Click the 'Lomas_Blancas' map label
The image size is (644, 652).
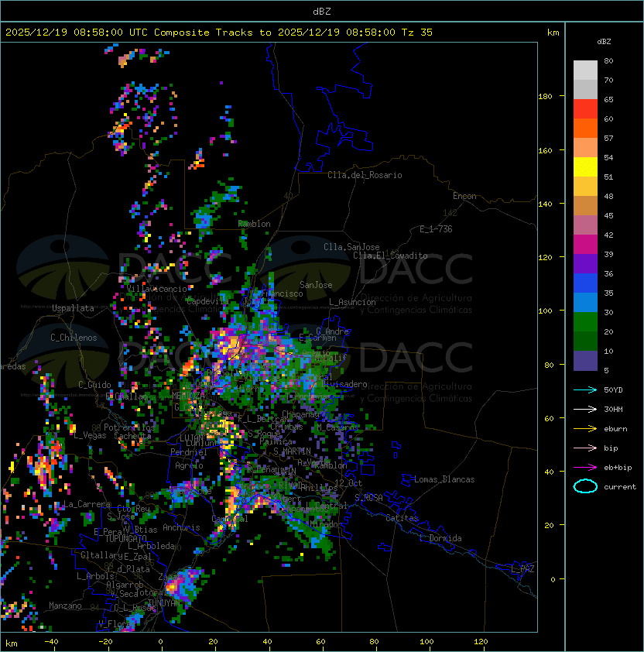pos(444,479)
